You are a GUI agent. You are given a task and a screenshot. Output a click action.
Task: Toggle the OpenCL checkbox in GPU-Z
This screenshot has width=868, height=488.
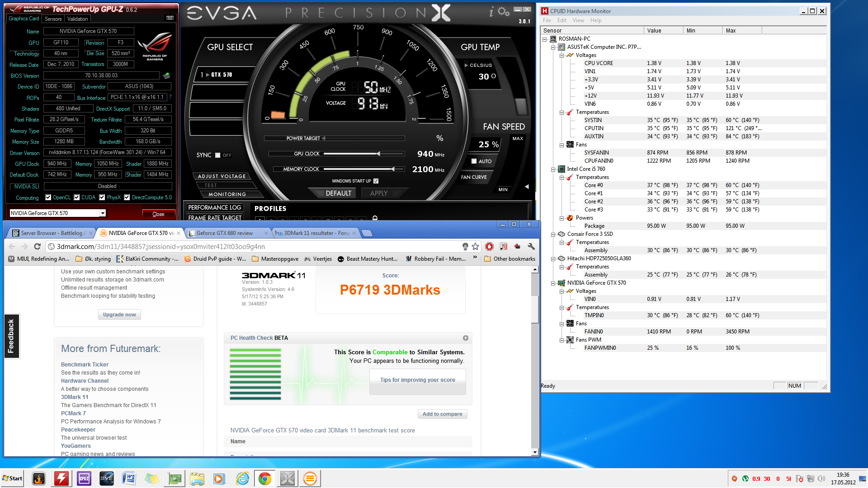point(48,197)
